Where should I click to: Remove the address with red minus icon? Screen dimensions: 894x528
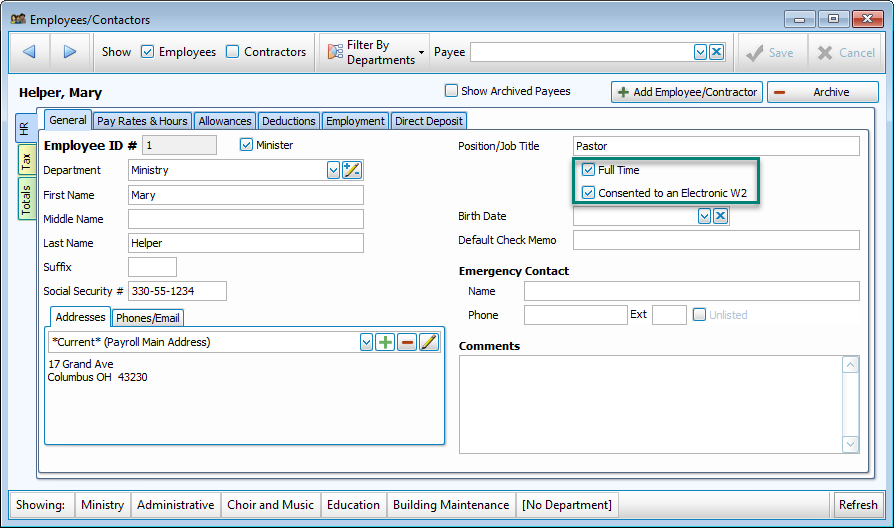point(407,342)
